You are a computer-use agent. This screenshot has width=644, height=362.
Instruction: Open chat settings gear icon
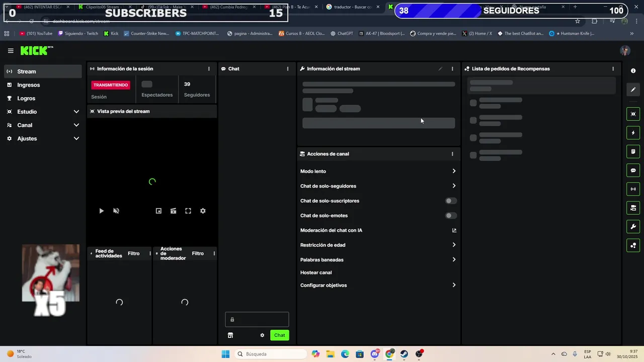click(x=262, y=335)
